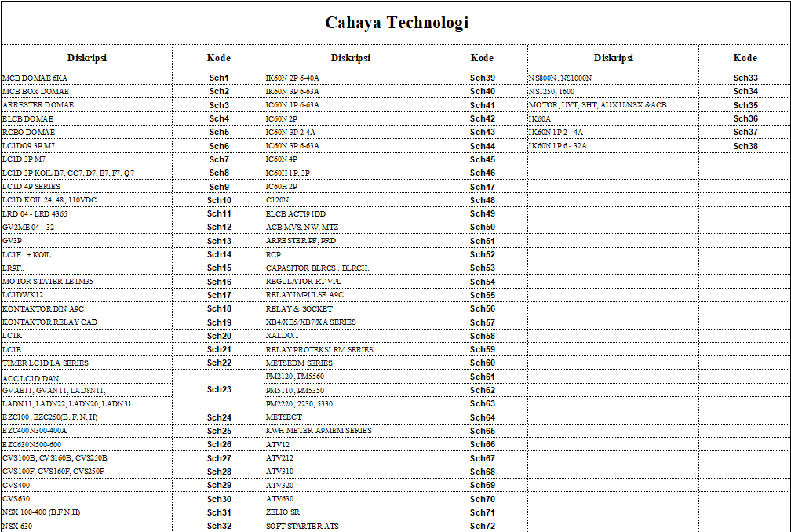Click the Sch1 code cell
This screenshot has width=791, height=532.
pyautogui.click(x=219, y=78)
